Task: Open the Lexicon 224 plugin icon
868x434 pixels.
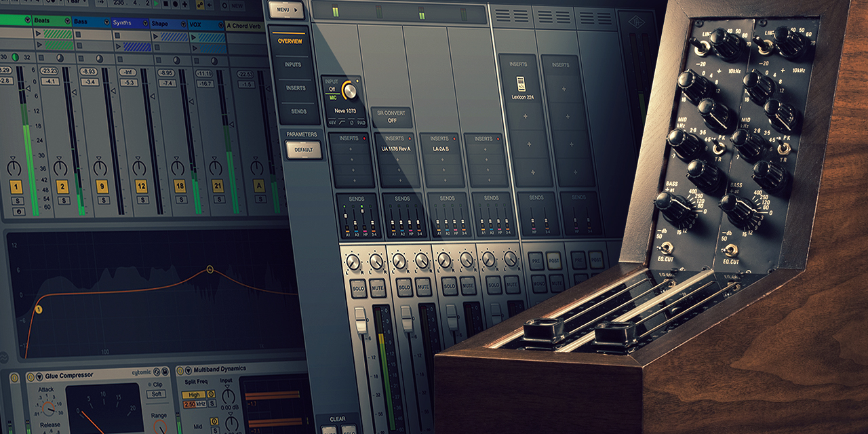Action: [521, 83]
